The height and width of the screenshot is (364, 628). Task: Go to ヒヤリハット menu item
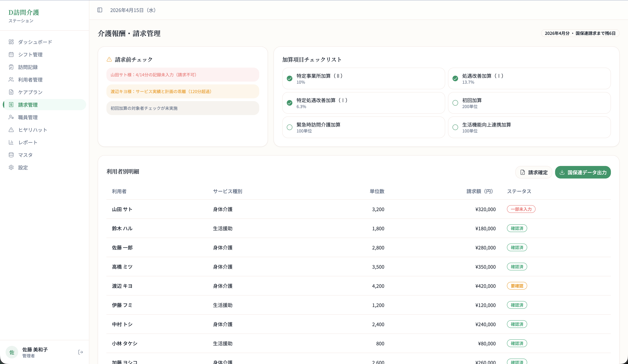pyautogui.click(x=45, y=130)
